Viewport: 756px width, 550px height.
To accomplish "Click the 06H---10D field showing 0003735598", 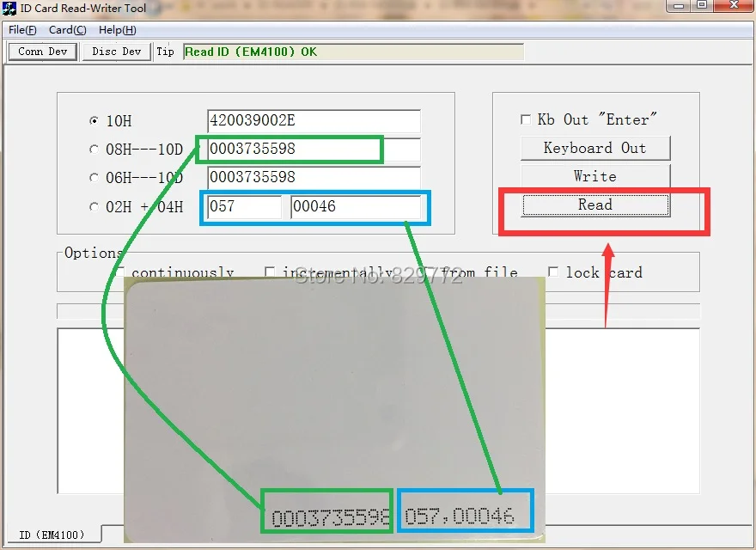I will (314, 178).
